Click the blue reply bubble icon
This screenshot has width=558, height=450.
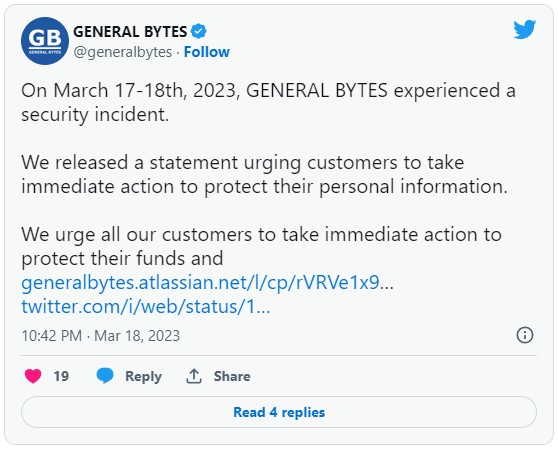pos(105,376)
